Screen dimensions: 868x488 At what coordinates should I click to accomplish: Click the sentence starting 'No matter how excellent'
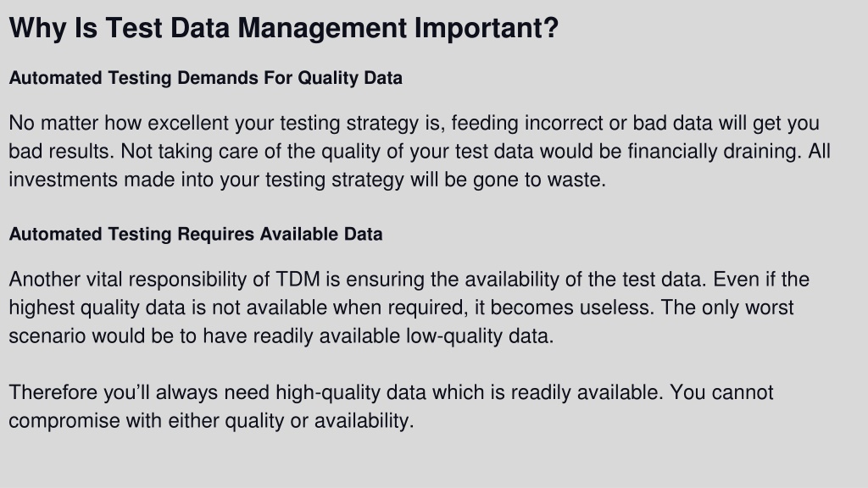414,137
